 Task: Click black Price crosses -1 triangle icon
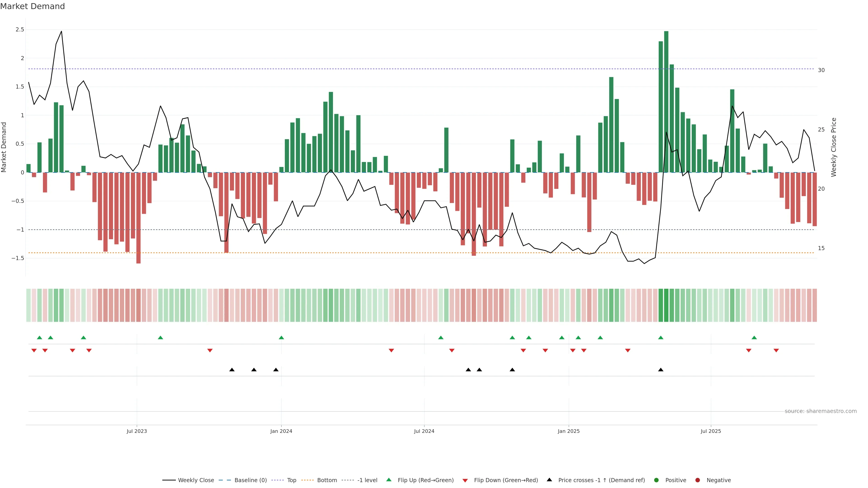point(549,480)
